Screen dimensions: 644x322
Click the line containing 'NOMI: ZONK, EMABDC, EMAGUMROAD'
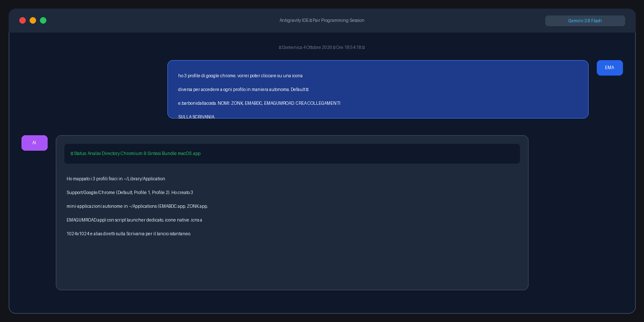(x=259, y=103)
